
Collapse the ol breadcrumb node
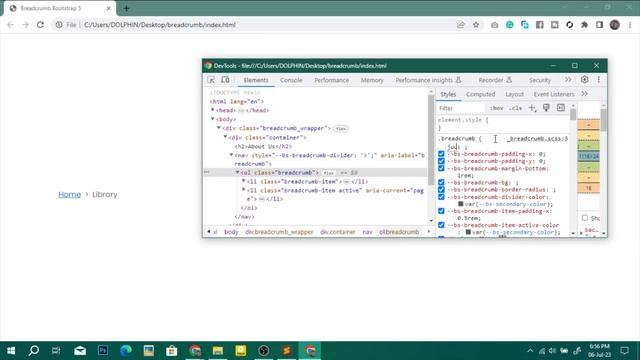click(237, 172)
